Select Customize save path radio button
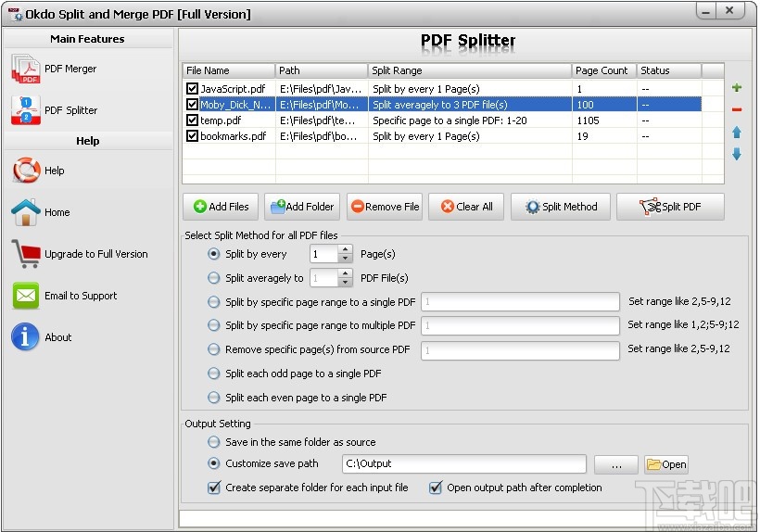 click(213, 463)
